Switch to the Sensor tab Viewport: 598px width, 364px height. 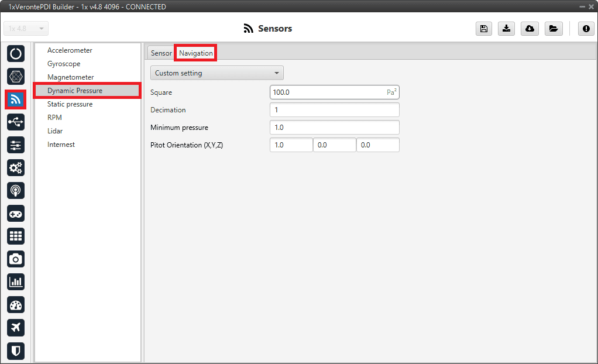161,53
